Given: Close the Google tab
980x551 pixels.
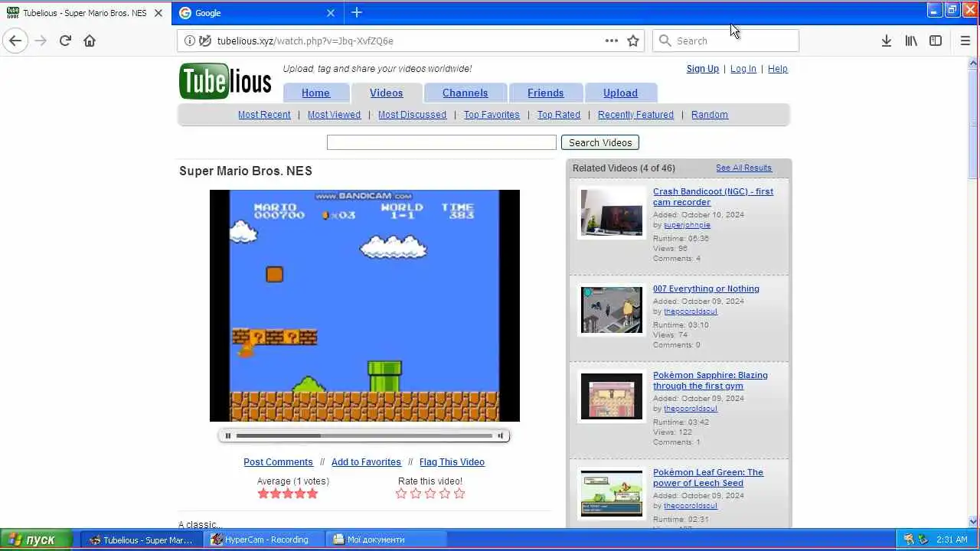Looking at the screenshot, I should 331,12.
